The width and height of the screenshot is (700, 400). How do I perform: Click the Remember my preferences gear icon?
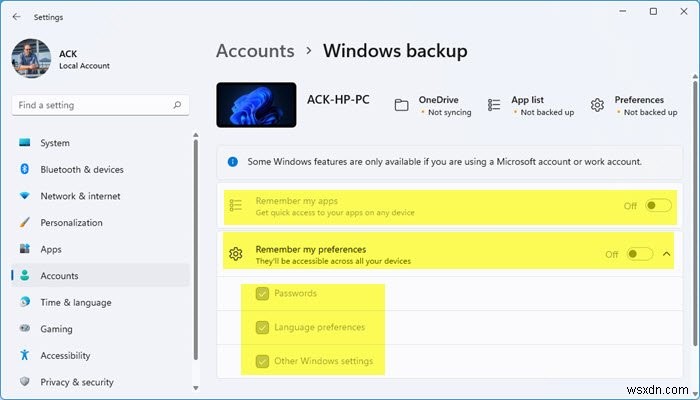coord(235,254)
